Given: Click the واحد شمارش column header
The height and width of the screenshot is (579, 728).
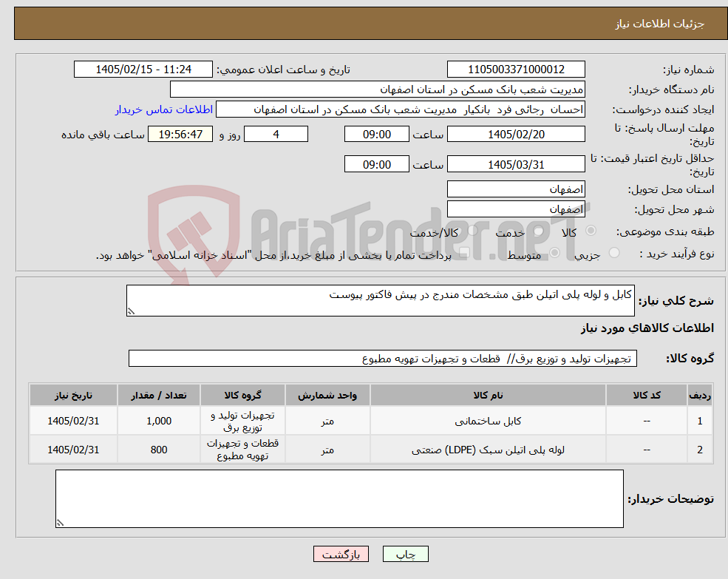Looking at the screenshot, I should tap(327, 395).
